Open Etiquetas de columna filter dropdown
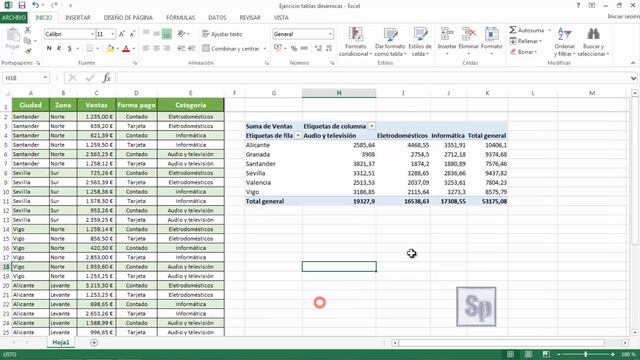 371,126
